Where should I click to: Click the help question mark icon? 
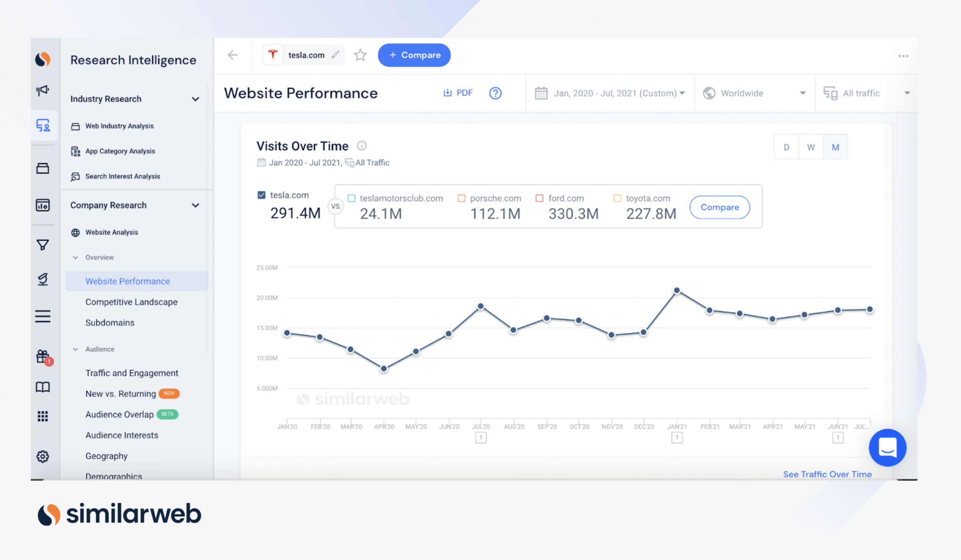(x=495, y=93)
